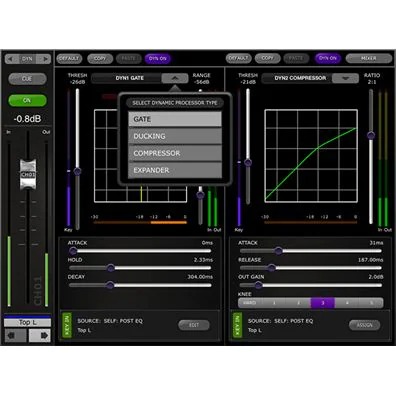
Task: Click EDIT key-in source for DYN1
Action: (x=194, y=325)
